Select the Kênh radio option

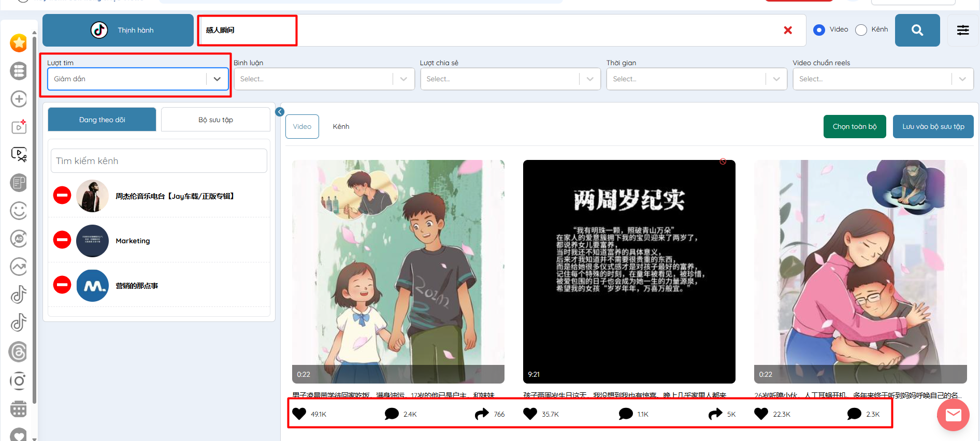point(861,30)
